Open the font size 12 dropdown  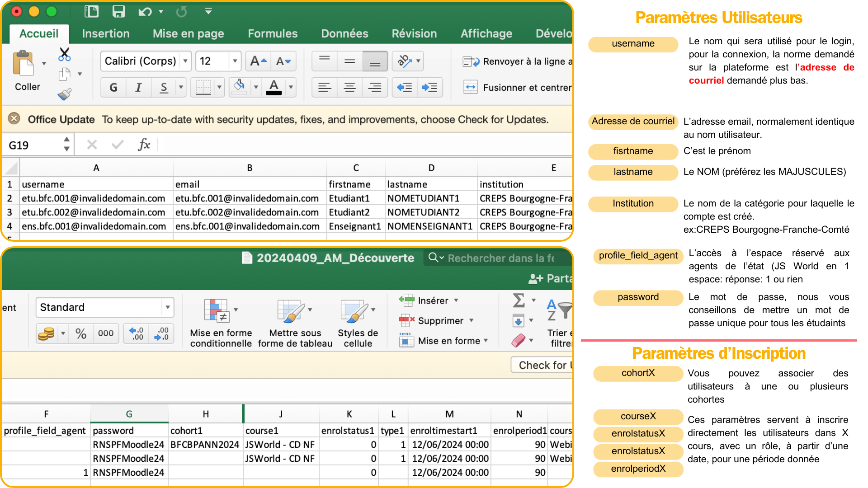click(235, 61)
